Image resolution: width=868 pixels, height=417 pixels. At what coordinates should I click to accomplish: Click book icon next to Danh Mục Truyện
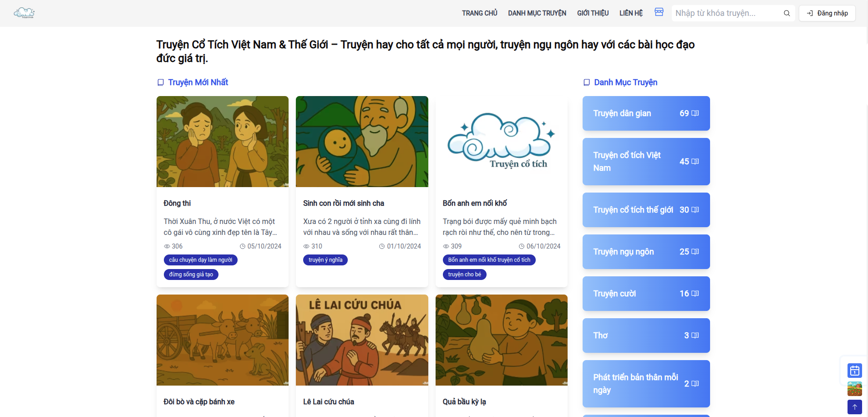pos(587,82)
